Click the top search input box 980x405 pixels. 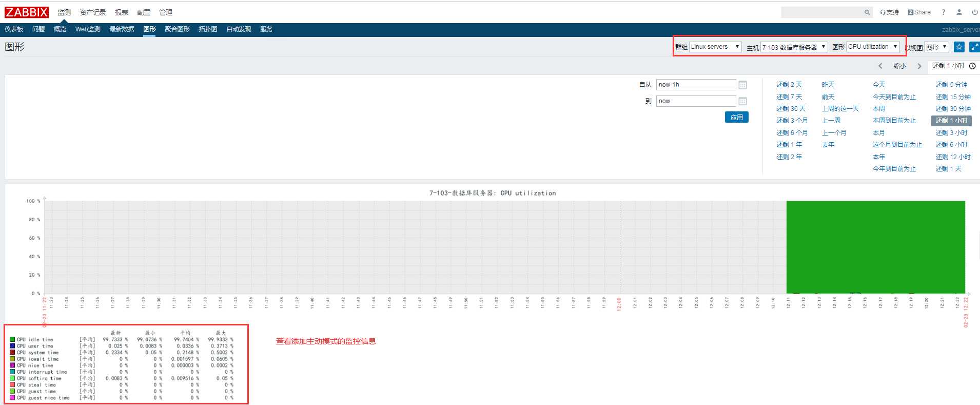(821, 12)
